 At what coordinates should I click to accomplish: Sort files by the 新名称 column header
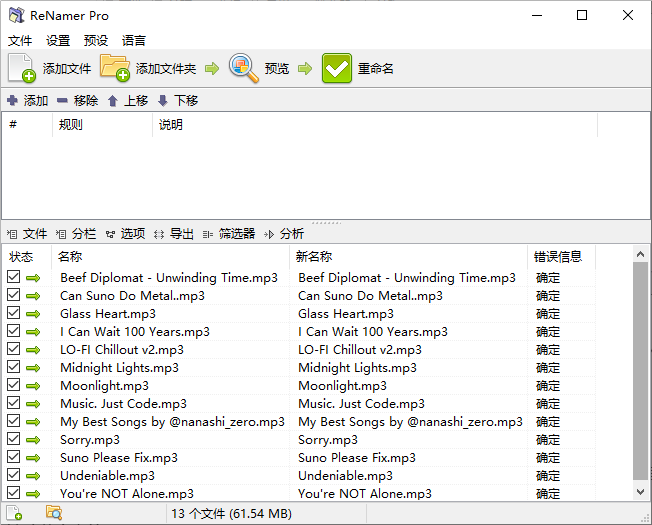[408, 256]
